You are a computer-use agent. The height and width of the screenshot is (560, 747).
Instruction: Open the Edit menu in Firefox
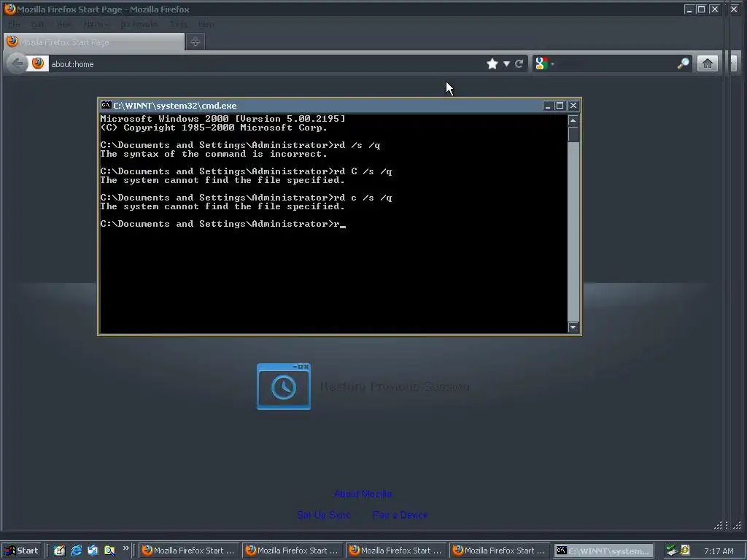[38, 24]
